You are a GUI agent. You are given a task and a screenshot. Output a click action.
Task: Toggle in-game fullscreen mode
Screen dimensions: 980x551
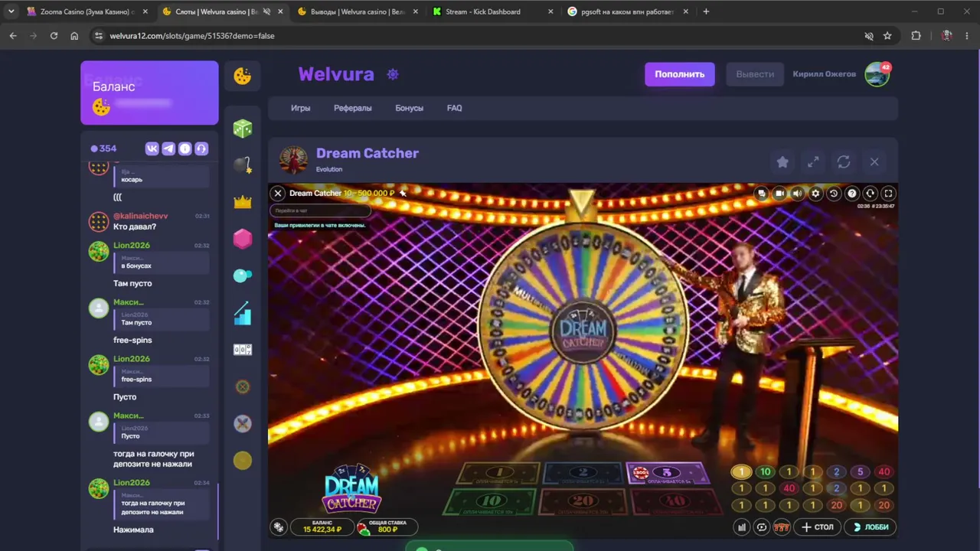(x=888, y=194)
